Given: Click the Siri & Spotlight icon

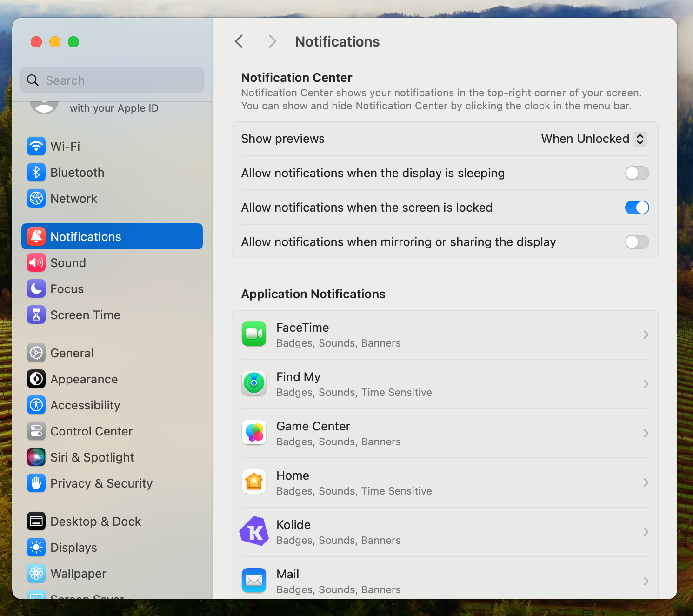Looking at the screenshot, I should click(x=36, y=457).
